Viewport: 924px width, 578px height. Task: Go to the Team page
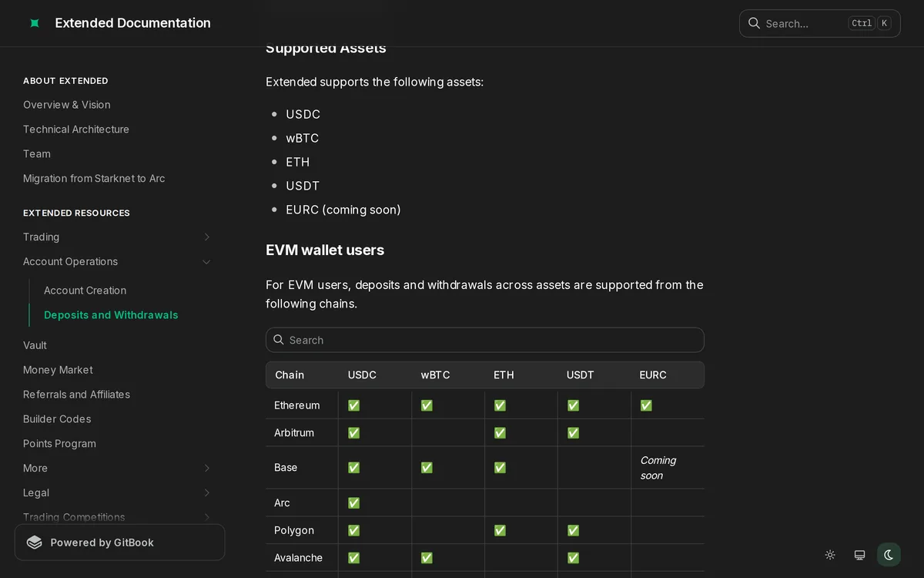[37, 154]
